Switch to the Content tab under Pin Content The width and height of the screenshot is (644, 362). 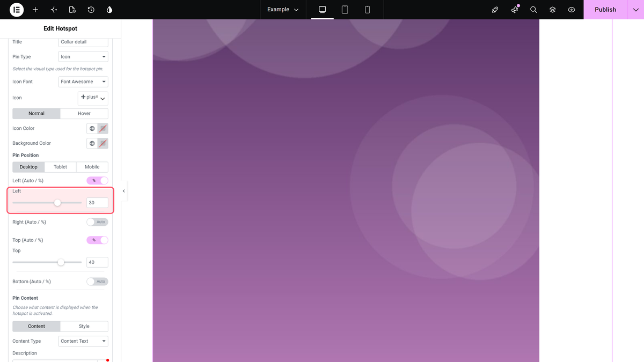(36, 326)
